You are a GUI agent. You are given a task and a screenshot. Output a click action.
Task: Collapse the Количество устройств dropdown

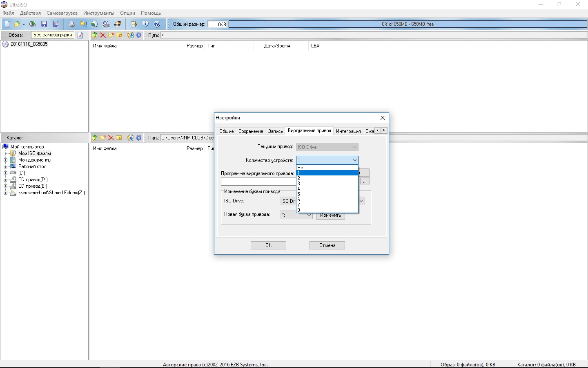(x=354, y=160)
